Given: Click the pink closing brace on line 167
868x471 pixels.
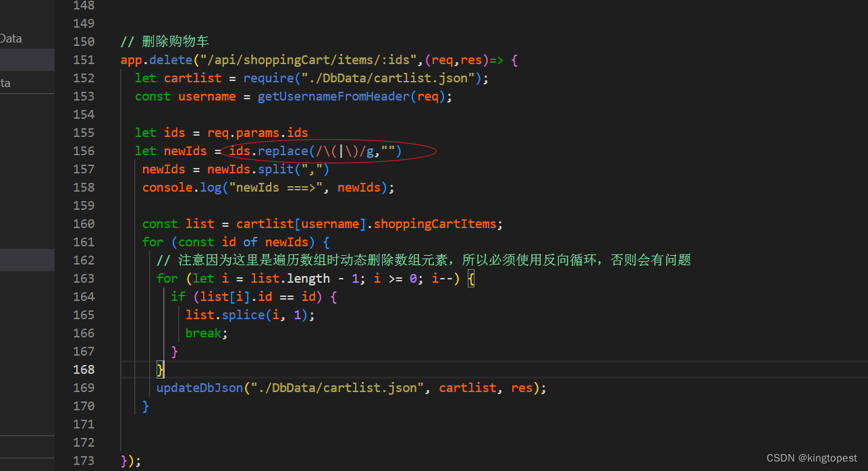Looking at the screenshot, I should pyautogui.click(x=175, y=352).
